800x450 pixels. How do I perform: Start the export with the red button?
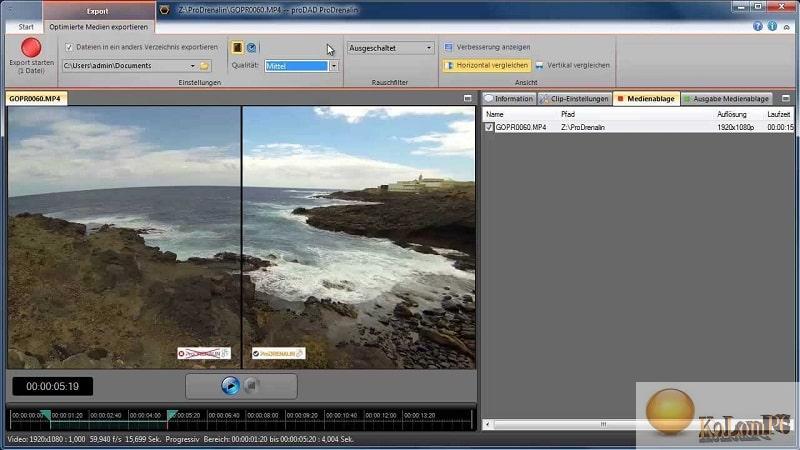(x=31, y=47)
